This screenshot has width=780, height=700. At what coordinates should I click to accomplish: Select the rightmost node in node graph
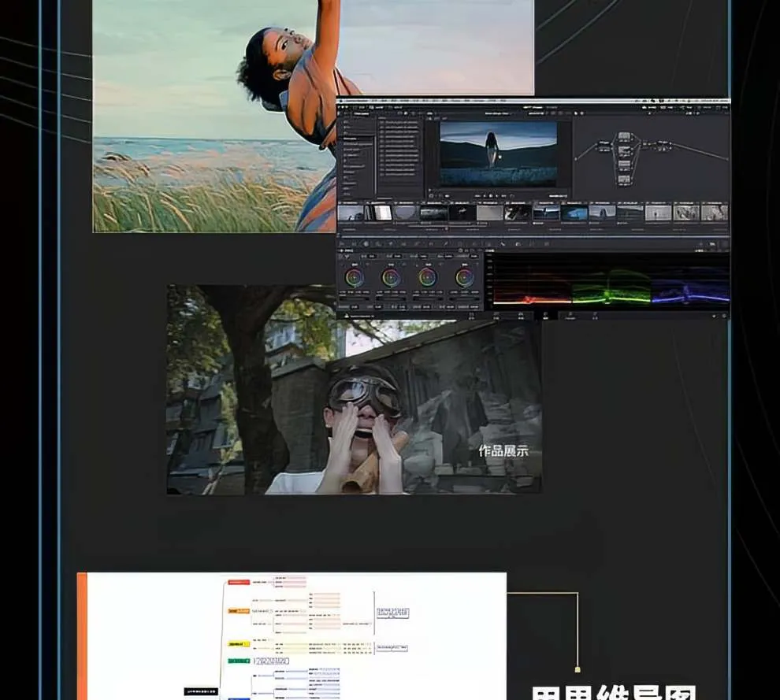[x=661, y=143]
